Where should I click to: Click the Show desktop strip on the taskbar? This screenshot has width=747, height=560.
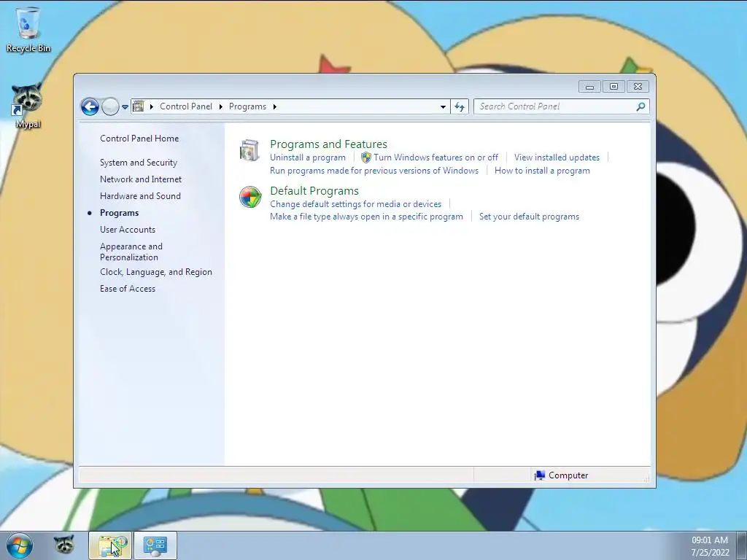[x=742, y=545]
